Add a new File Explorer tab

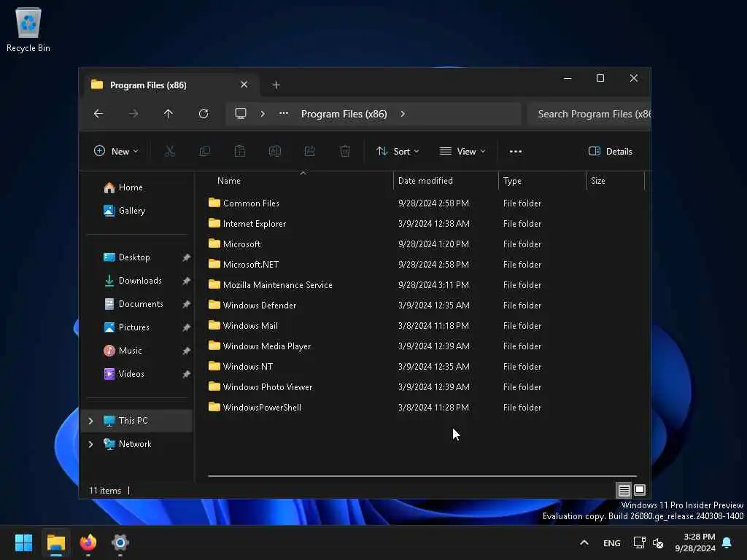[x=276, y=85]
